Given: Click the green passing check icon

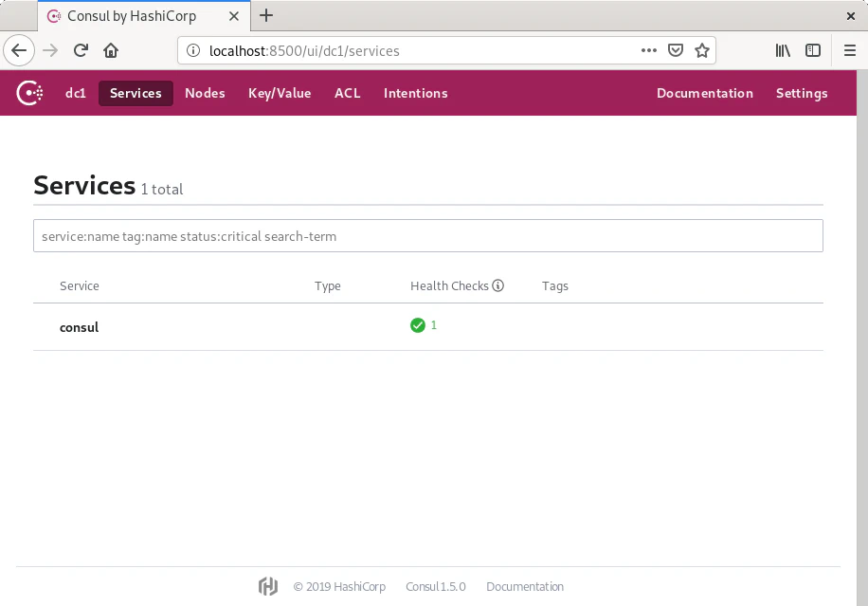Looking at the screenshot, I should coord(418,325).
